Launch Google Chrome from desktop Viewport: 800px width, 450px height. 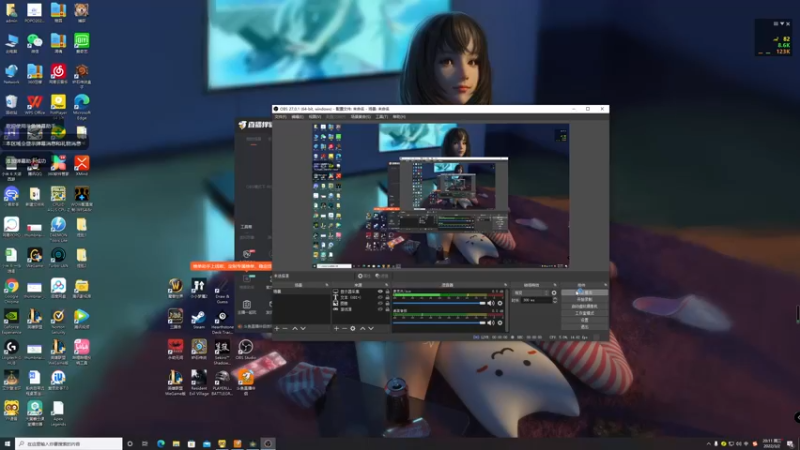click(x=11, y=289)
